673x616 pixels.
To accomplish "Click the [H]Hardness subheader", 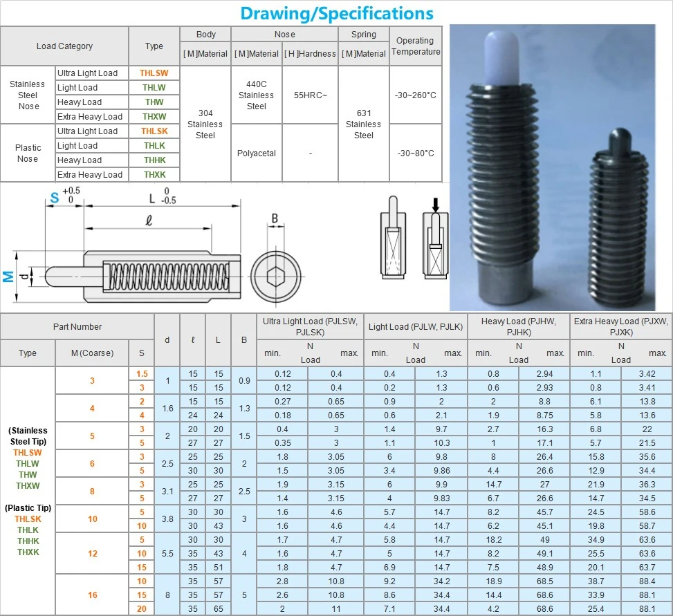I will 310,54.
